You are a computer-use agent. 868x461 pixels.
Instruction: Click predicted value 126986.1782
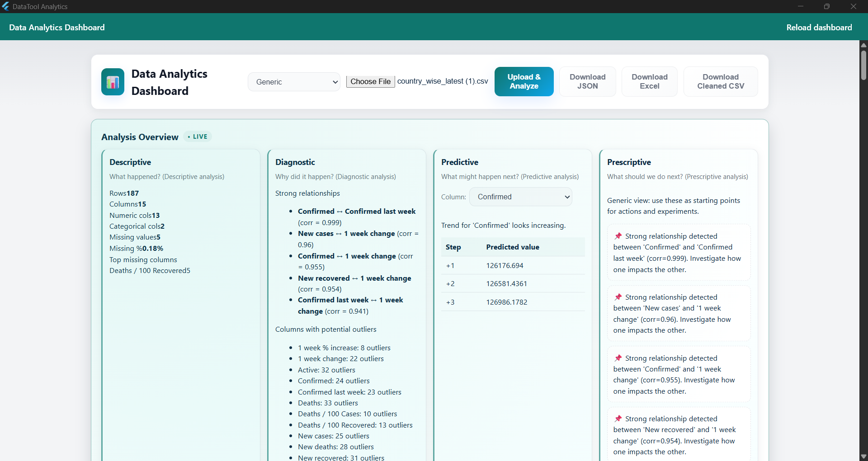click(507, 302)
